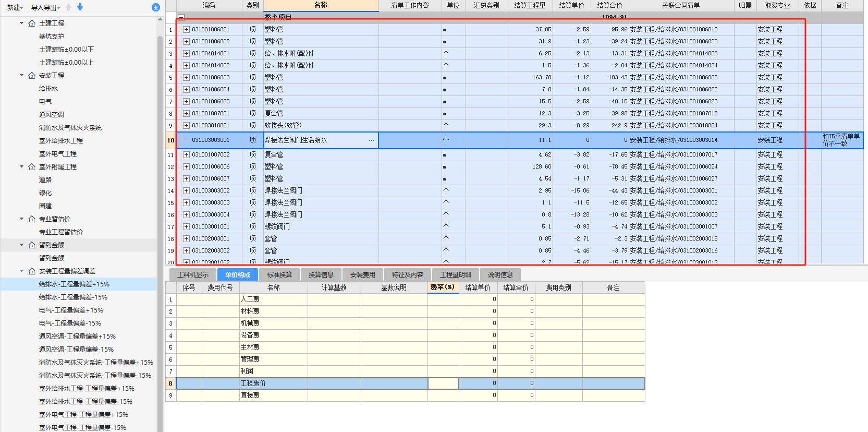Collapse the 暂列金额 tree node
This screenshot has width=868, height=432.
(21, 245)
